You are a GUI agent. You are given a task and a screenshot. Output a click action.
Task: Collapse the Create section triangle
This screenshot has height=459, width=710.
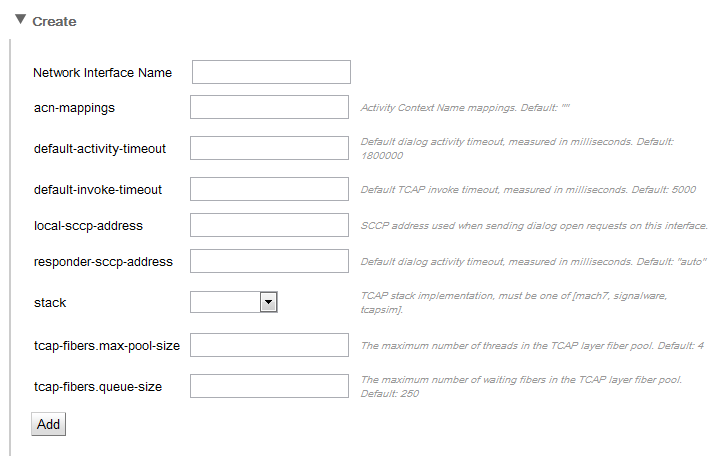point(20,19)
